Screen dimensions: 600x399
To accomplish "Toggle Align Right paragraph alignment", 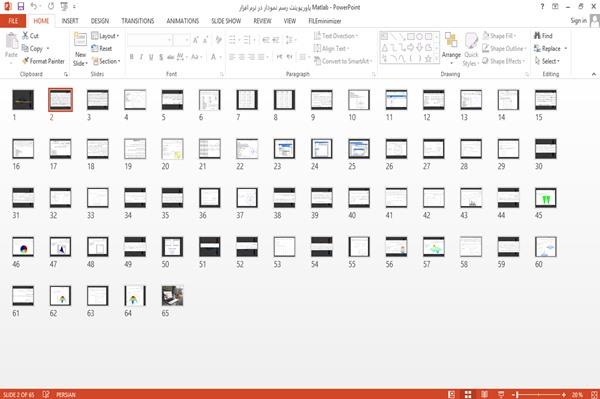I will [251, 57].
